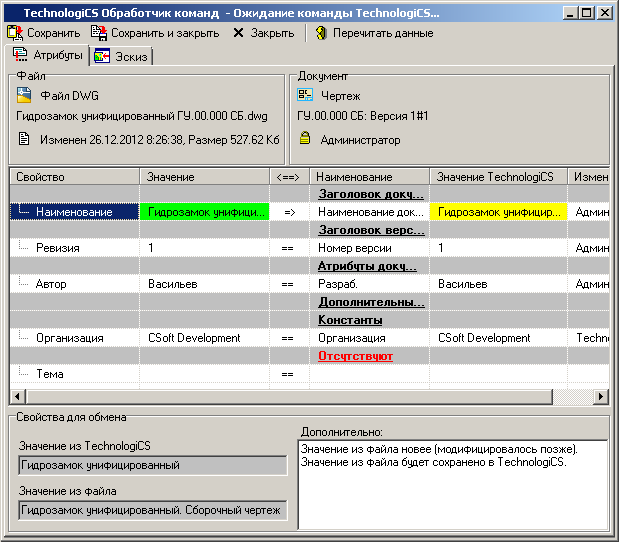Click the drawing document icon beside Чертеж
The image size is (619, 542).
[x=305, y=95]
